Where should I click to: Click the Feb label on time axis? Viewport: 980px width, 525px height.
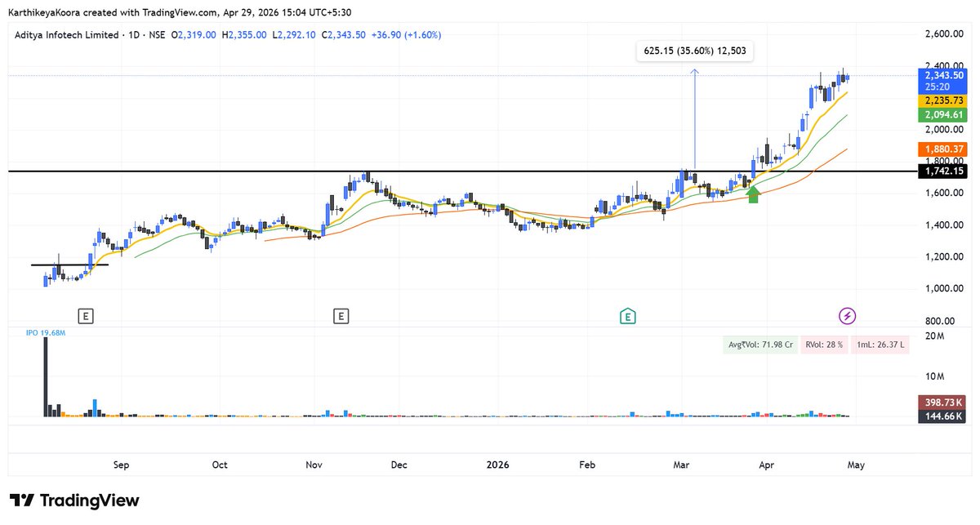pyautogui.click(x=587, y=465)
